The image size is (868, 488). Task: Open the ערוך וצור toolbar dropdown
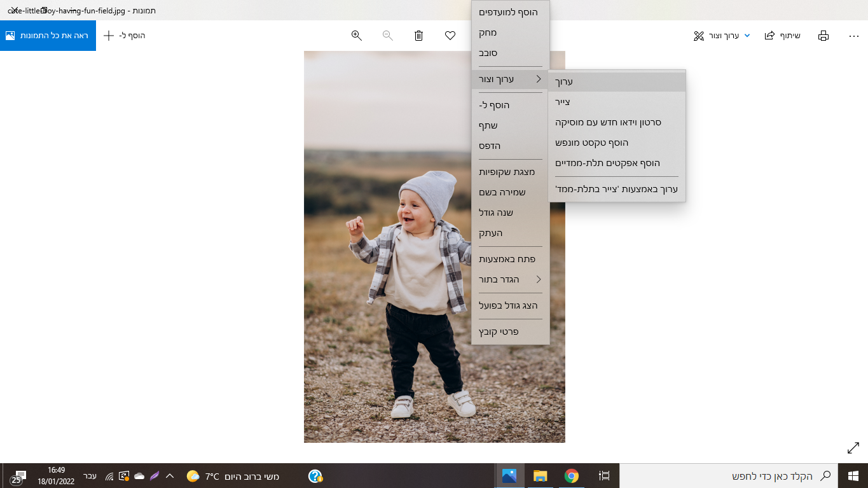click(x=722, y=36)
